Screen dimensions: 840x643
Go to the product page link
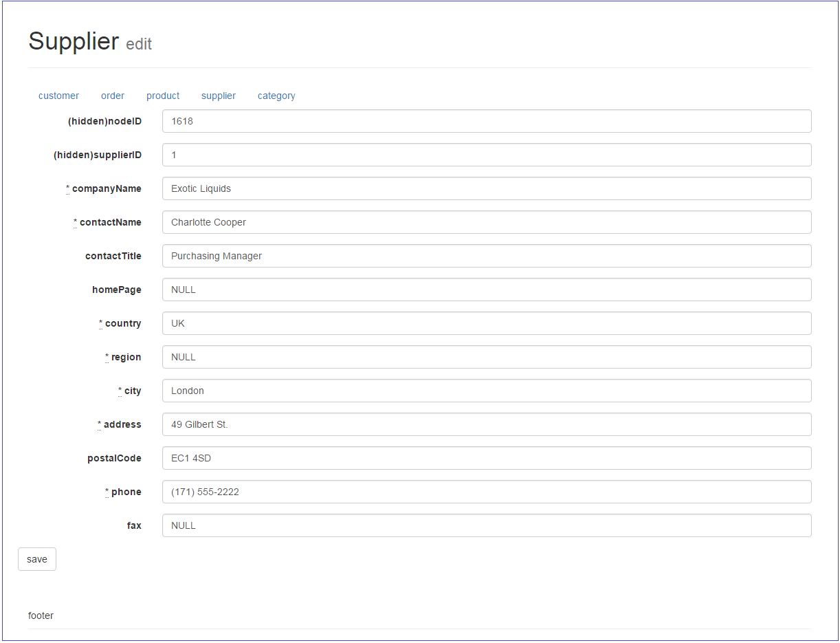163,96
